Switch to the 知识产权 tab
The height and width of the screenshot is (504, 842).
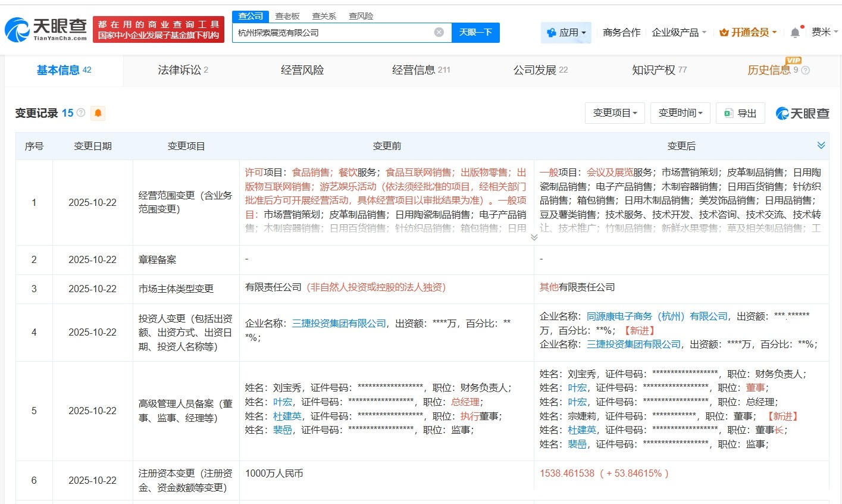[655, 70]
